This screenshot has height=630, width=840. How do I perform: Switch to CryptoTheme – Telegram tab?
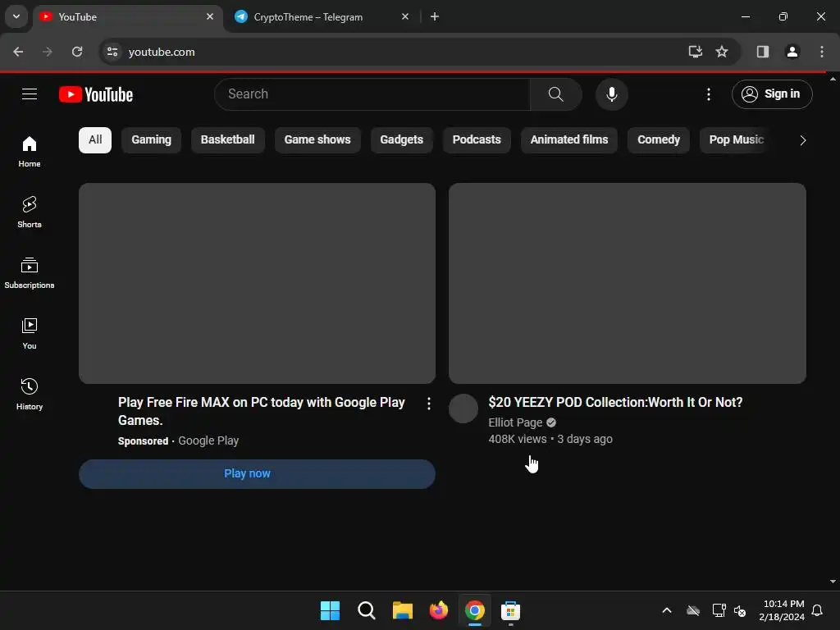(321, 16)
